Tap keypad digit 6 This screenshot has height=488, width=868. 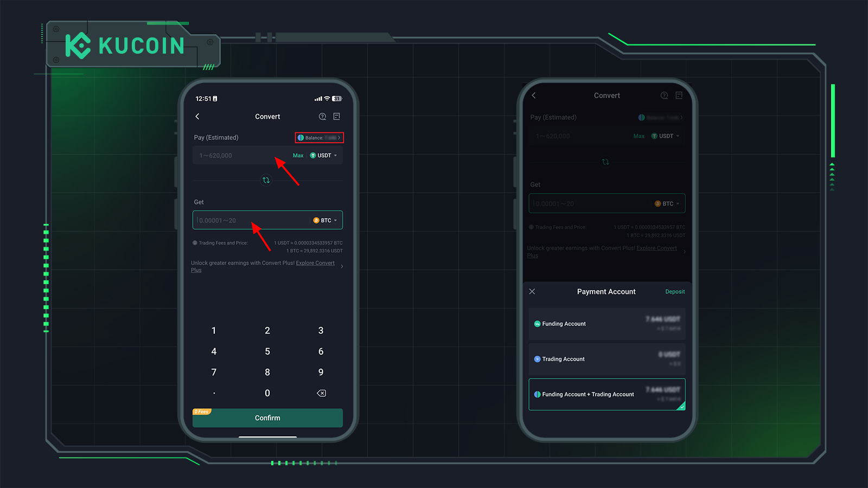pos(321,351)
